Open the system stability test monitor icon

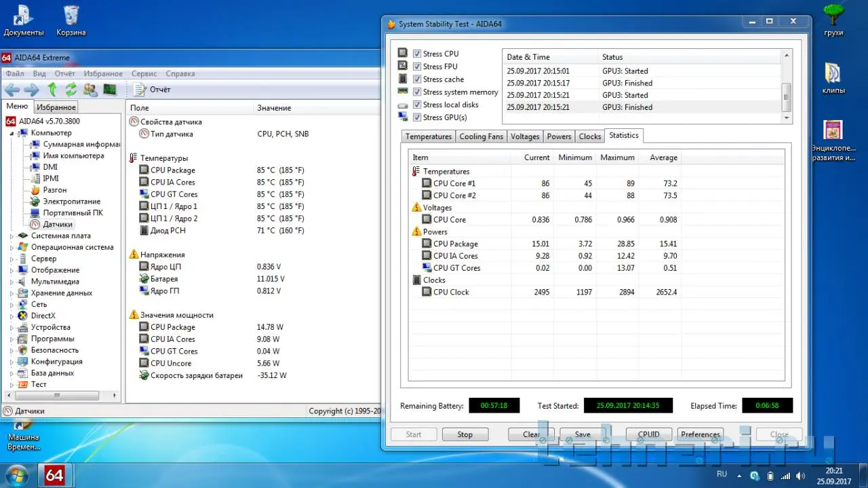[109, 90]
